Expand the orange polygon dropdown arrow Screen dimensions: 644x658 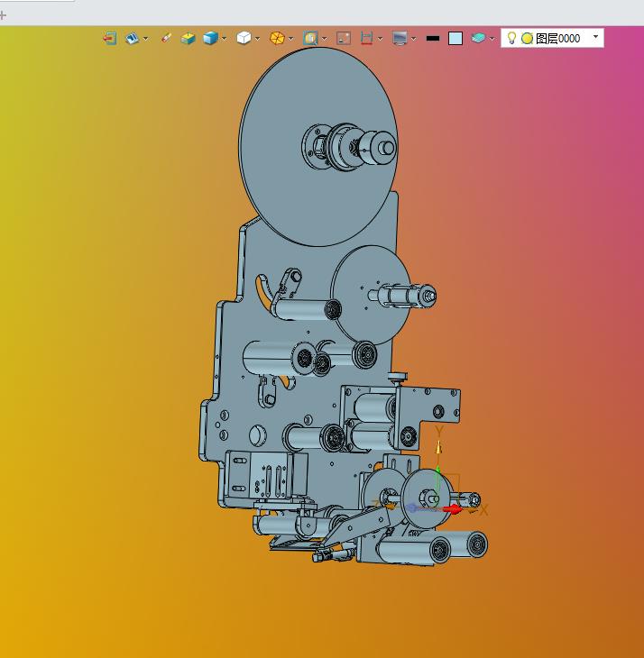click(291, 39)
